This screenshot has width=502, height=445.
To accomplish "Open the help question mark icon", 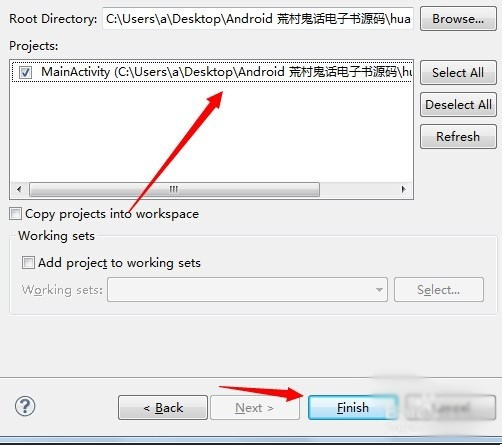I will coord(25,406).
